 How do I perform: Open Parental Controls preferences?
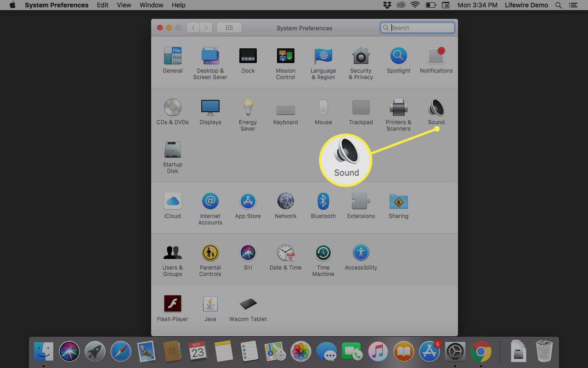coord(210,260)
